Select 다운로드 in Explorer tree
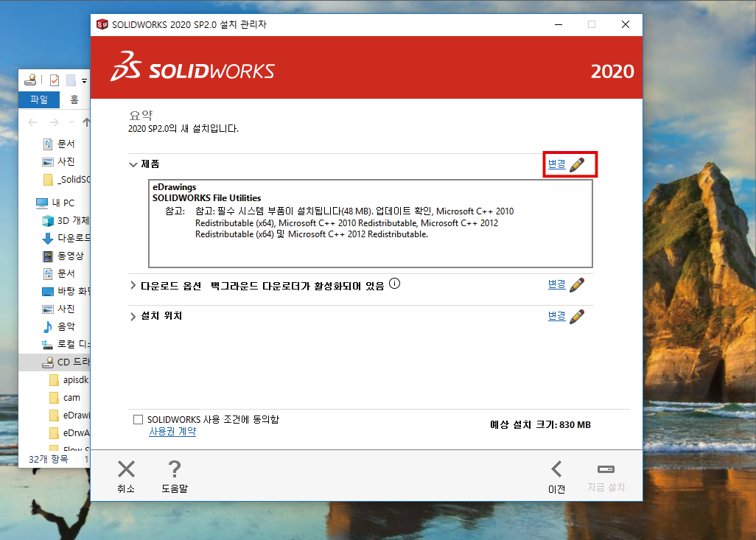This screenshot has width=756, height=540. pos(66,238)
